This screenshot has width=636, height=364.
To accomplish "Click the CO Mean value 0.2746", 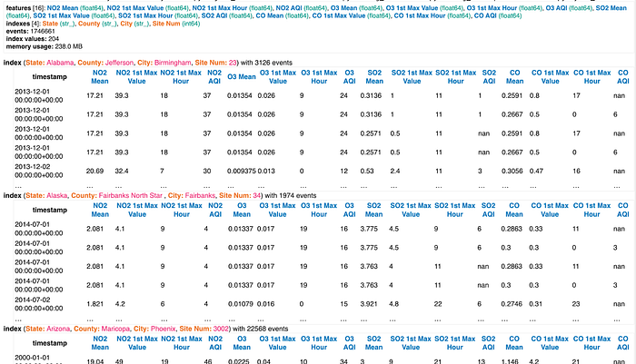I will click(x=512, y=304).
